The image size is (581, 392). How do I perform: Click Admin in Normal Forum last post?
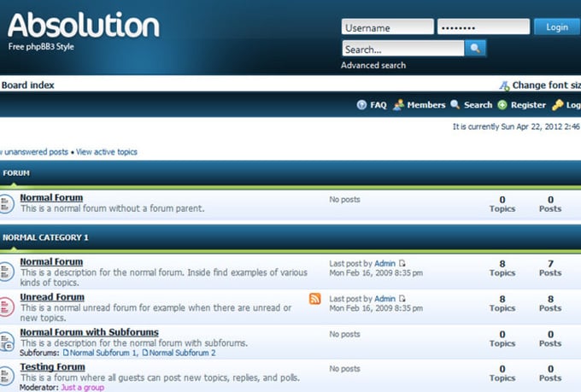384,263
